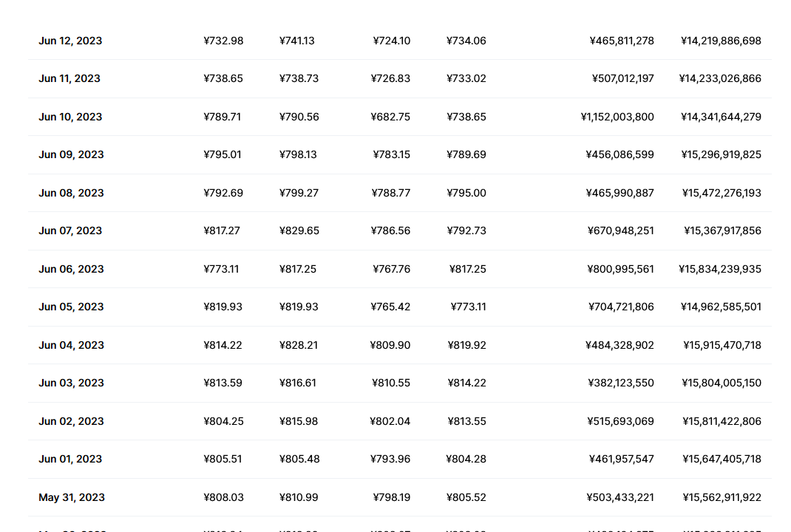Click the ¥682.75 price value
Viewport: 791px width, 532px height.
click(390, 117)
